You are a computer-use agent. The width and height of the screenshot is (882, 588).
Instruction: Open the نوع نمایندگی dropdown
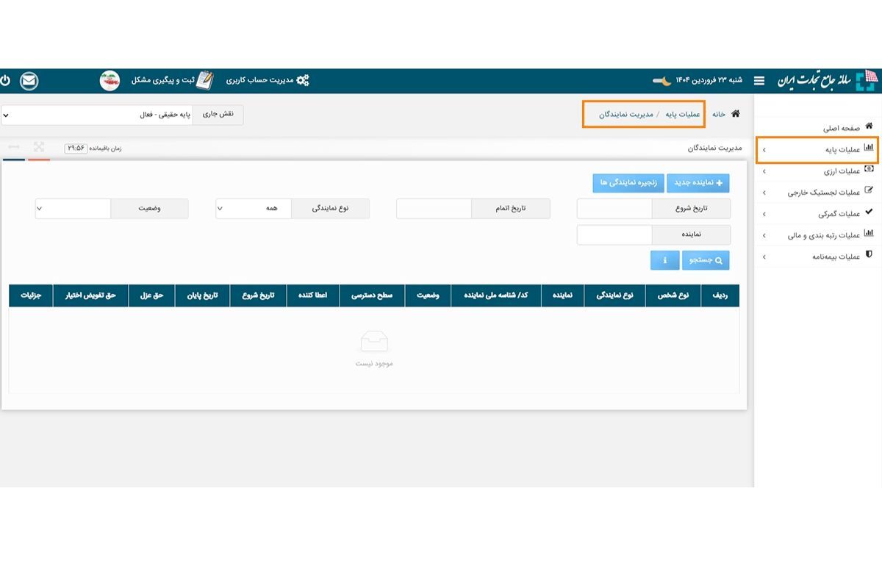[253, 209]
